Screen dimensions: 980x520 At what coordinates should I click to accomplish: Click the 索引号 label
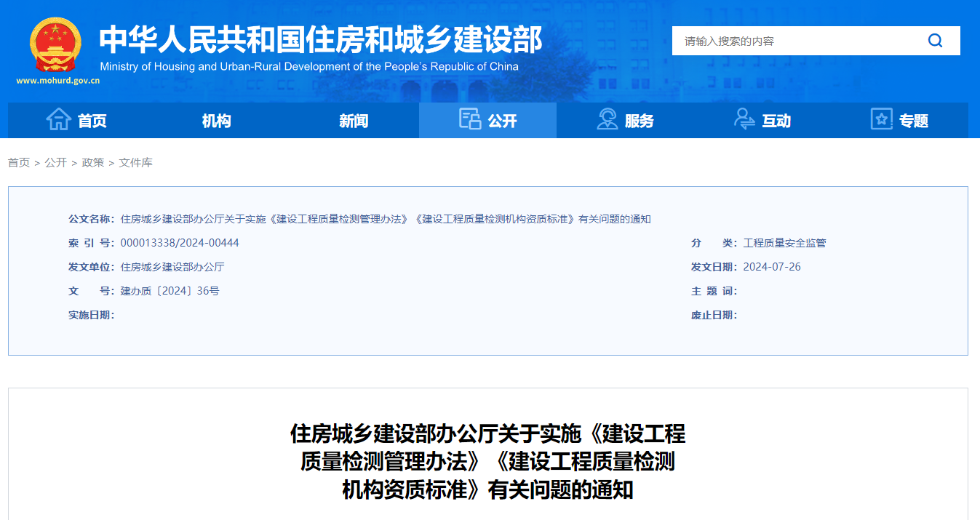[x=92, y=243]
